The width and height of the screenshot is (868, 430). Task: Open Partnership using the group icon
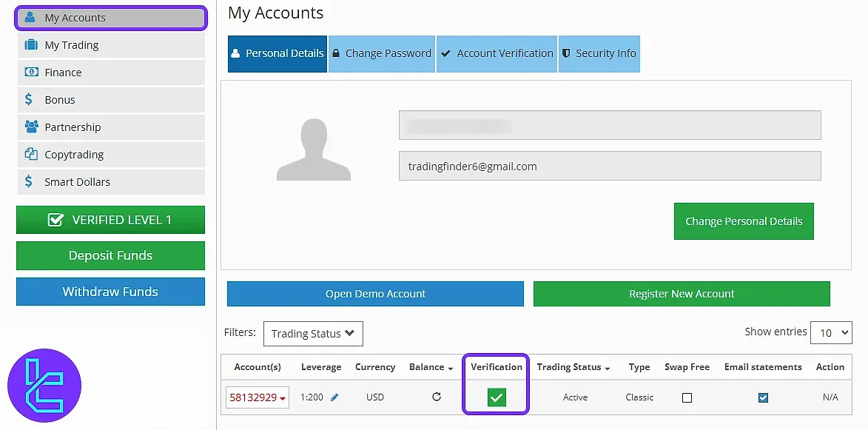[30, 127]
